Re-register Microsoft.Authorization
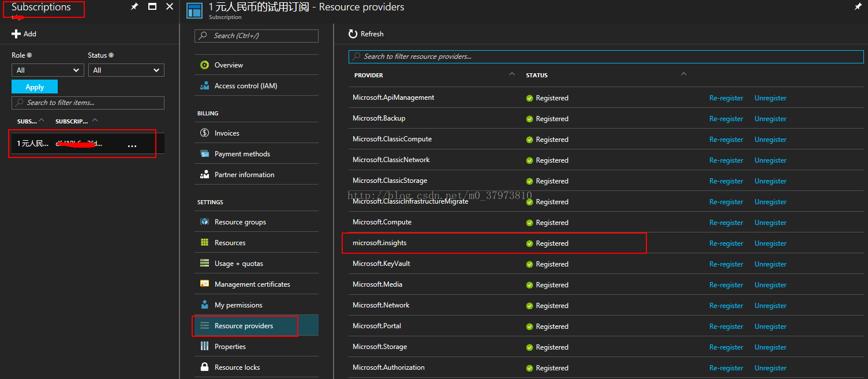Screen dimensions: 868x379 726,368
